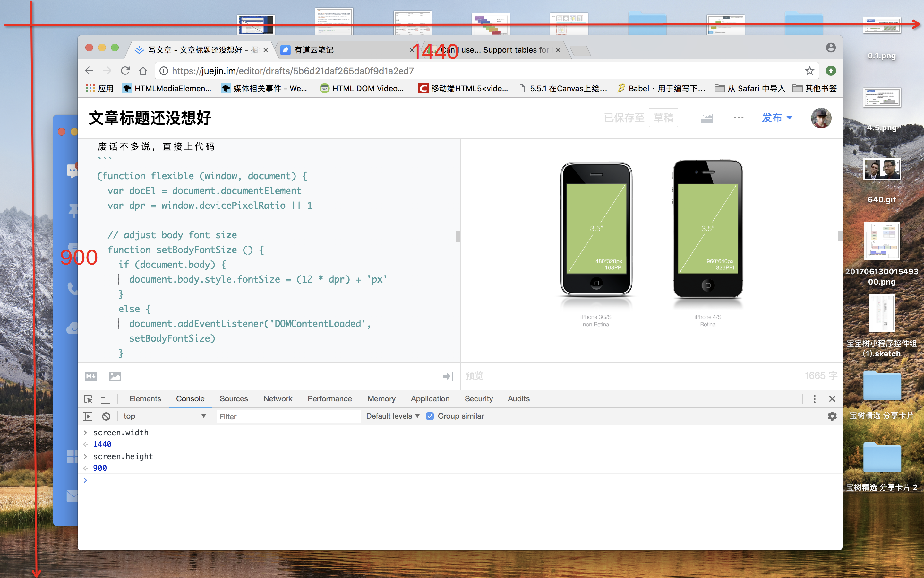Open the Performance tab

329,399
